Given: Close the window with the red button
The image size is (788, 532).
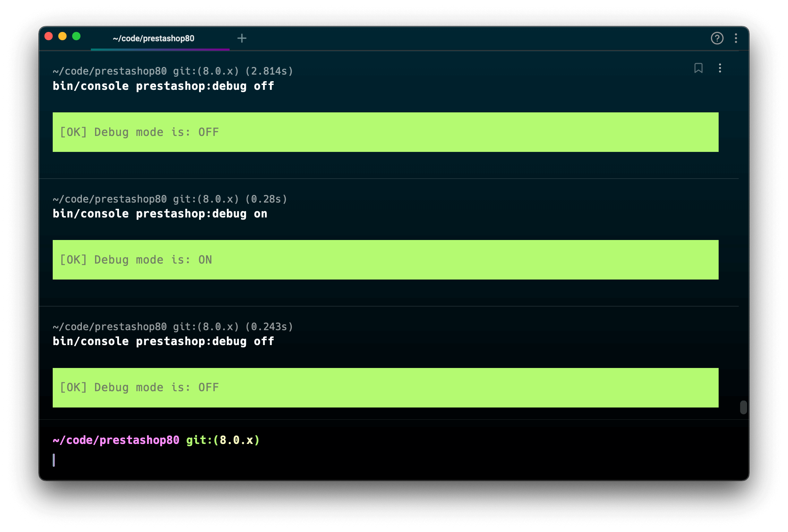Looking at the screenshot, I should (49, 36).
